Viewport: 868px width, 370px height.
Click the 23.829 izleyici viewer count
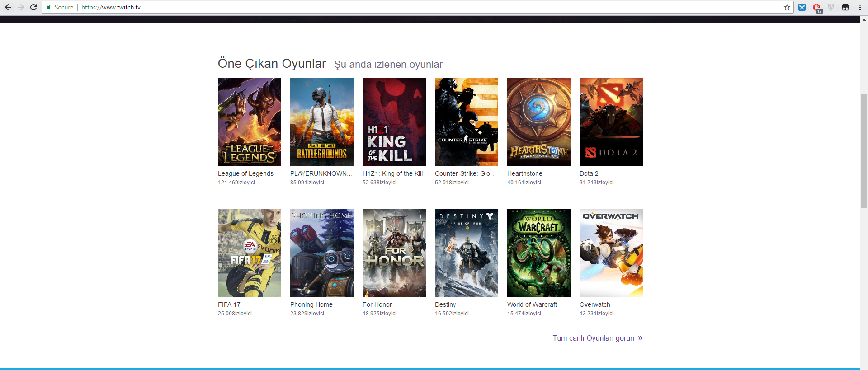tap(307, 314)
